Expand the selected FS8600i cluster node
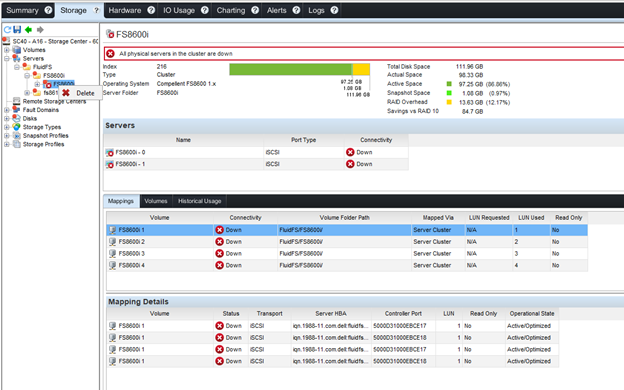Screen dimensions: 624x390 [x=37, y=84]
